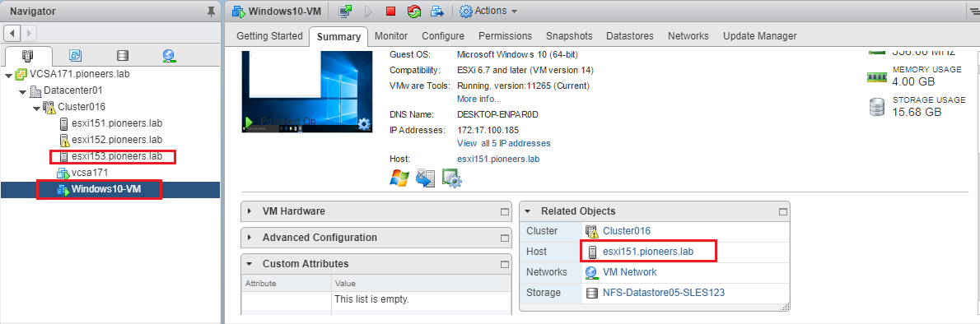
Task: Click the memory usage icon
Action: pos(877,76)
